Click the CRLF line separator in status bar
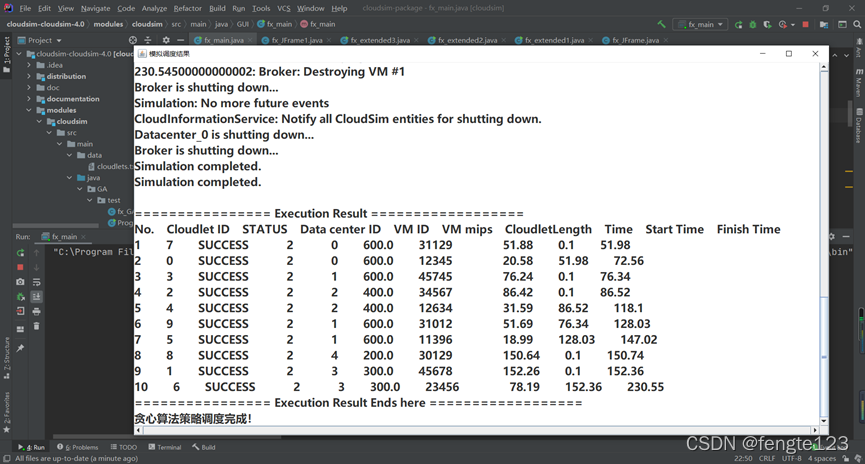The width and height of the screenshot is (865, 464). tap(767, 458)
